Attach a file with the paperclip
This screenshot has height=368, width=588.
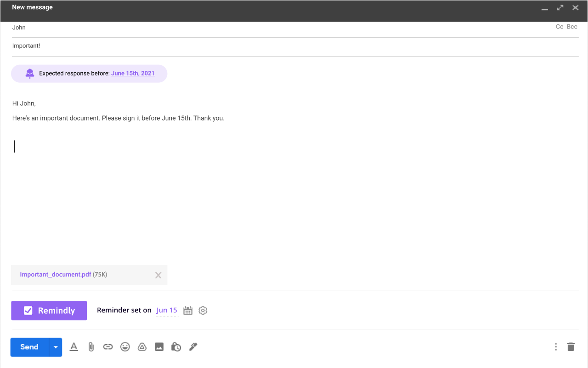pos(91,346)
